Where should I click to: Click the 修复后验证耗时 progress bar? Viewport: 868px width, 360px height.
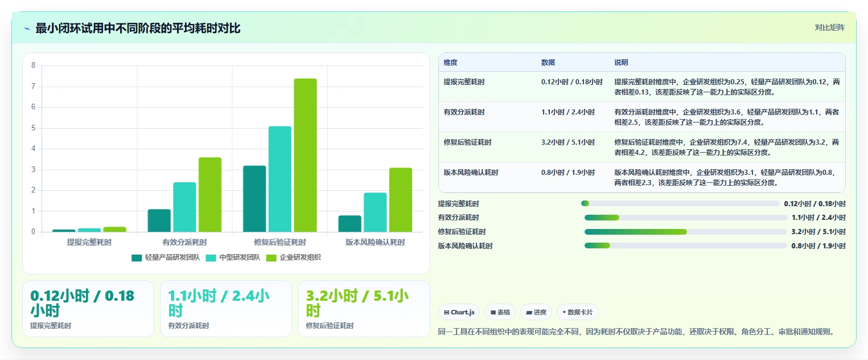tap(686, 232)
